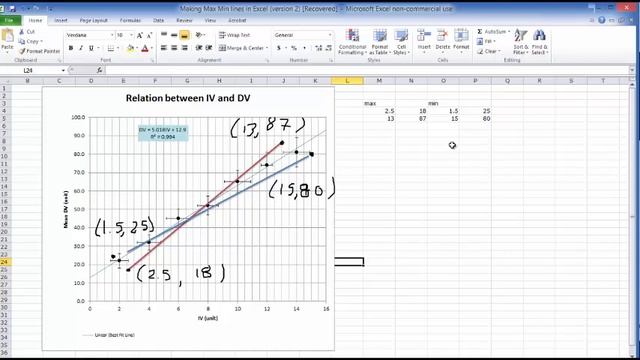Decrease cell indent
The image size is (640, 360).
click(x=199, y=48)
